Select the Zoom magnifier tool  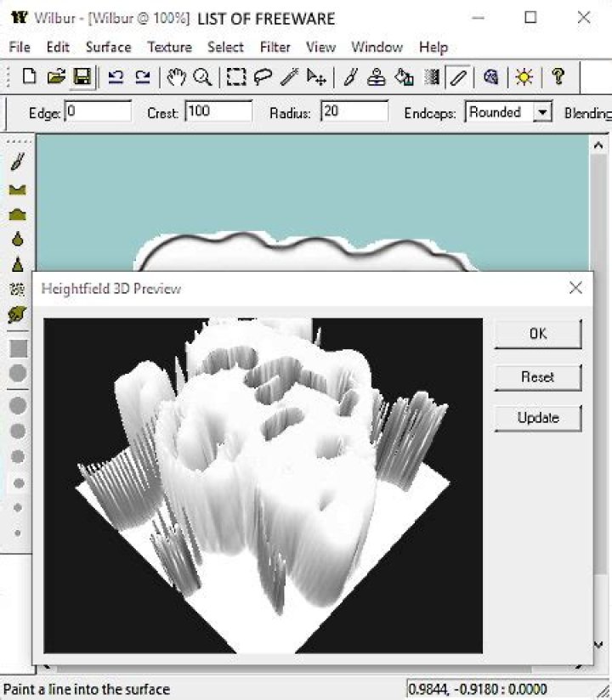(202, 77)
